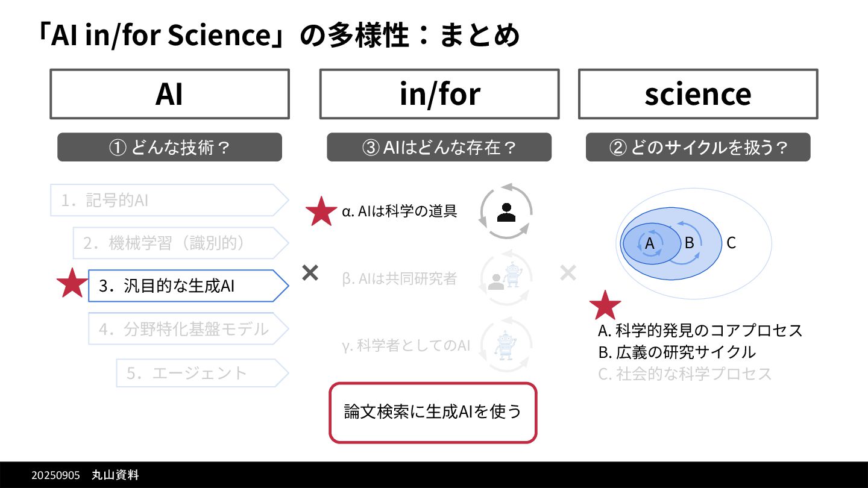Select the 5. エージェント arrow box

point(203,373)
